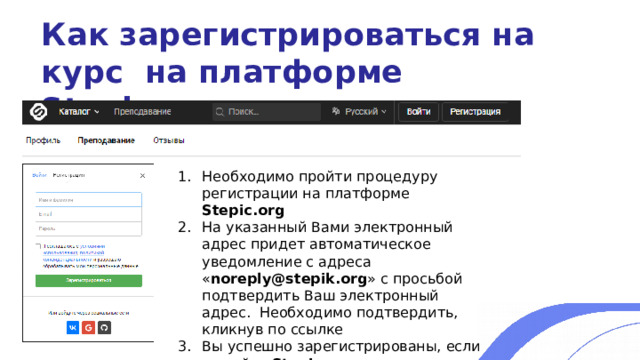
Task: Switch to Войти tab in dialog
Action: coord(39,175)
